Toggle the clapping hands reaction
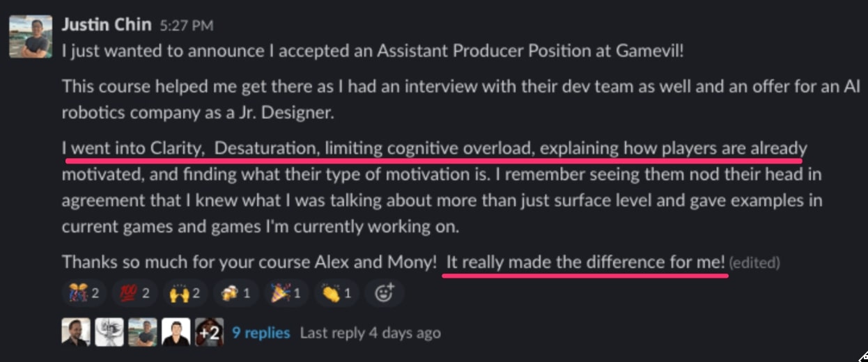 pos(337,293)
